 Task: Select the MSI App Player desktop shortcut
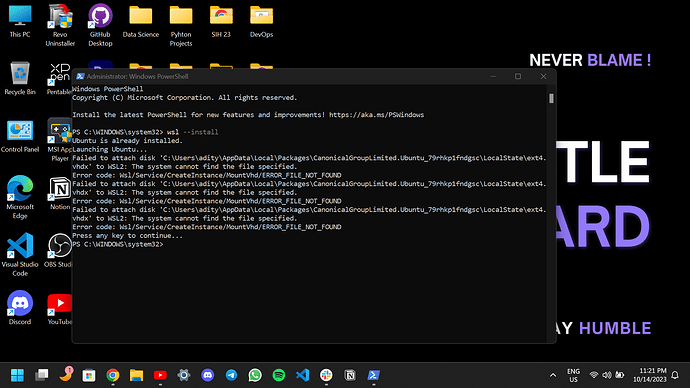coord(59,140)
